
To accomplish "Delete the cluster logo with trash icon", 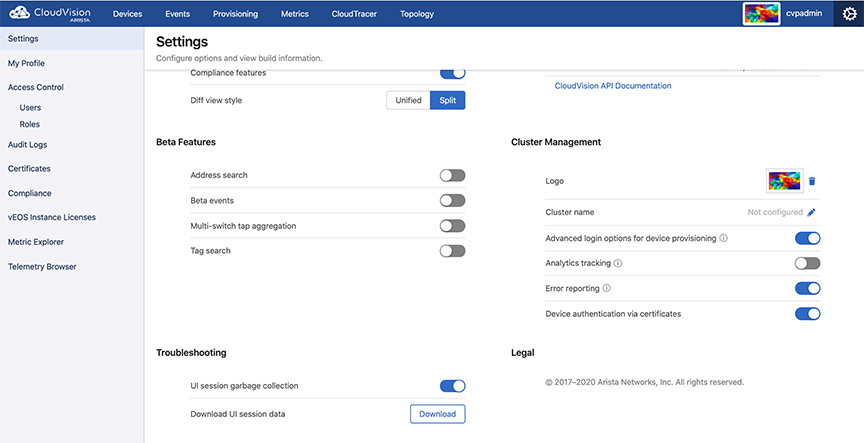I will pos(812,181).
